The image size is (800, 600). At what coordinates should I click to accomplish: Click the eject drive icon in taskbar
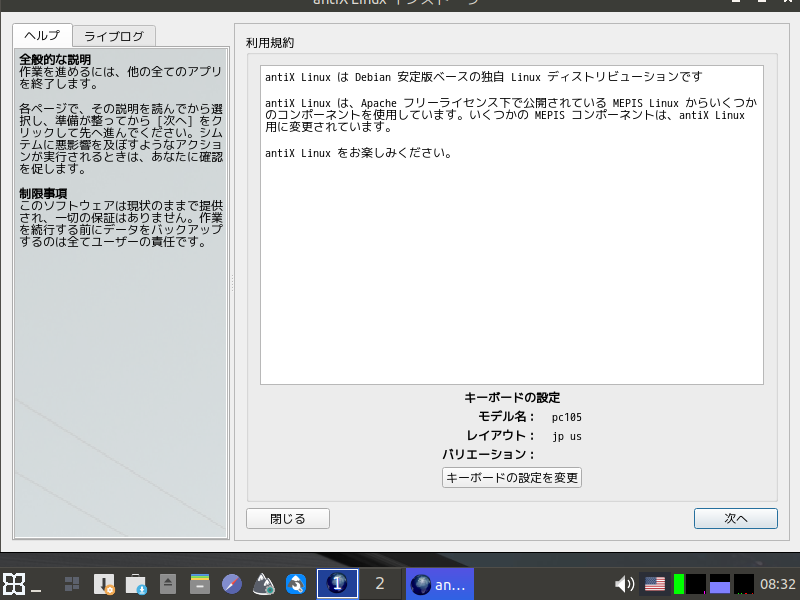point(168,584)
